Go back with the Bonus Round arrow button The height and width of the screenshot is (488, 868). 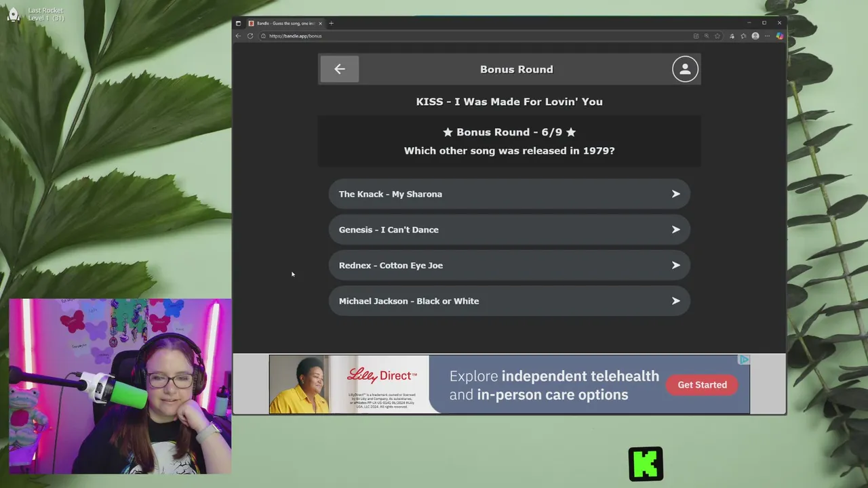[x=340, y=69]
